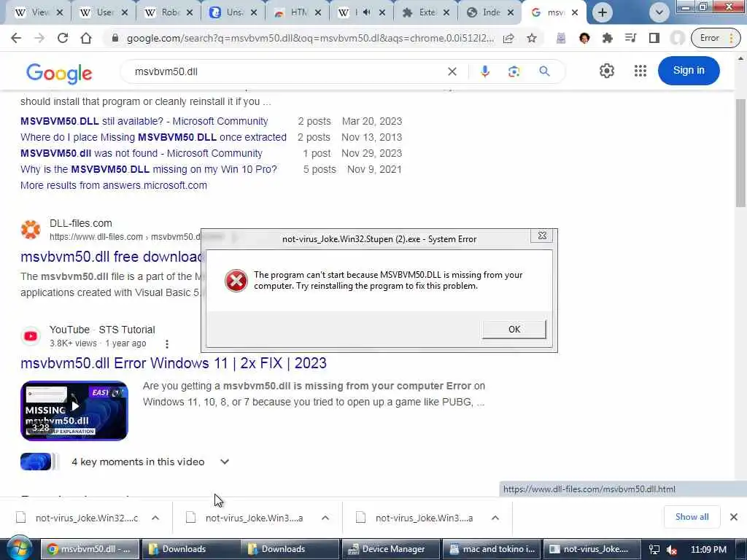
Task: Open More results from answers.microsoft.com
Action: pyautogui.click(x=114, y=185)
